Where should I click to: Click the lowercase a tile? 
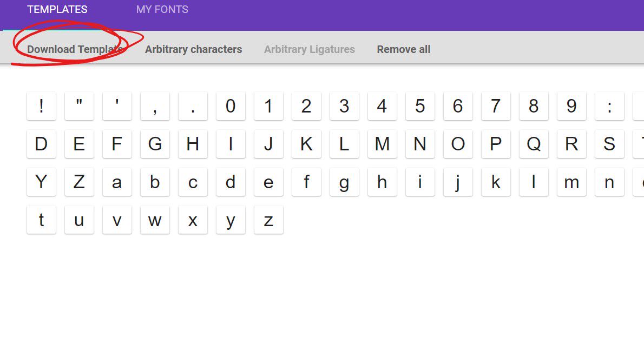(117, 182)
